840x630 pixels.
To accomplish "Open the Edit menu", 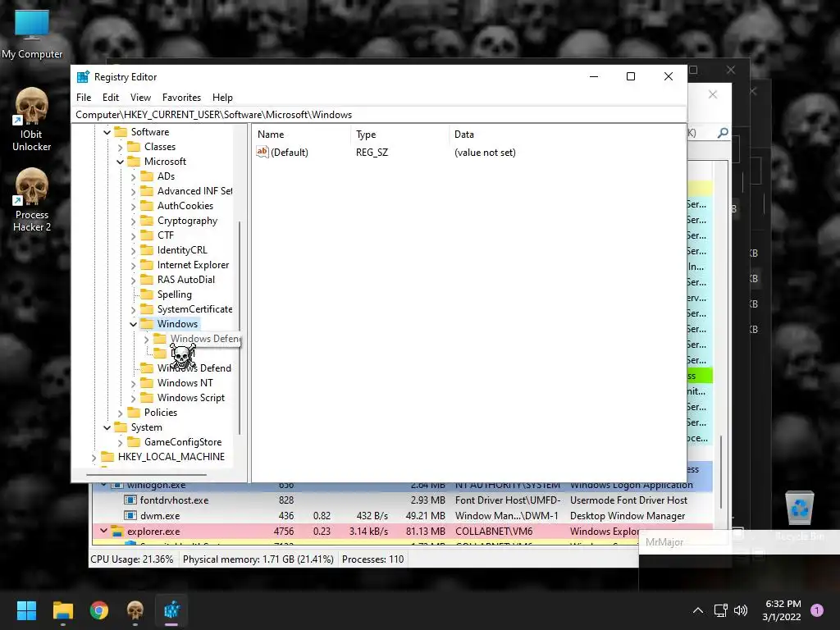I will tap(111, 98).
